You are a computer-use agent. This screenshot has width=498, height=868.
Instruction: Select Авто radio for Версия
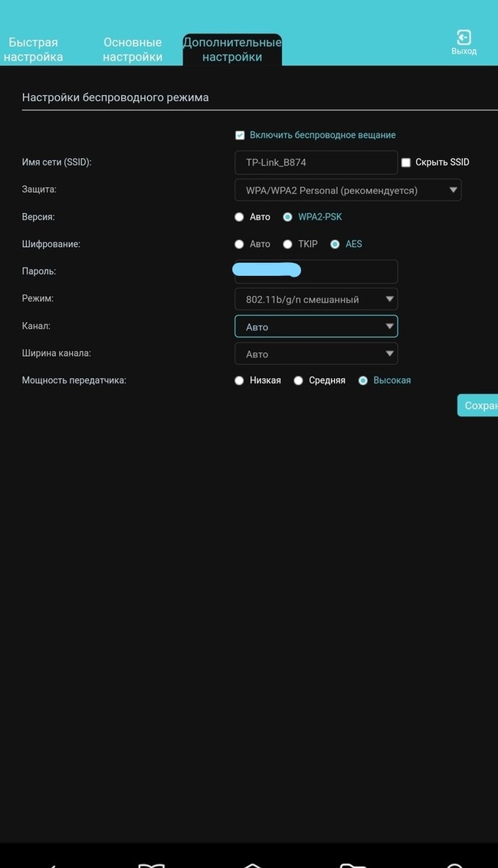pyautogui.click(x=239, y=217)
